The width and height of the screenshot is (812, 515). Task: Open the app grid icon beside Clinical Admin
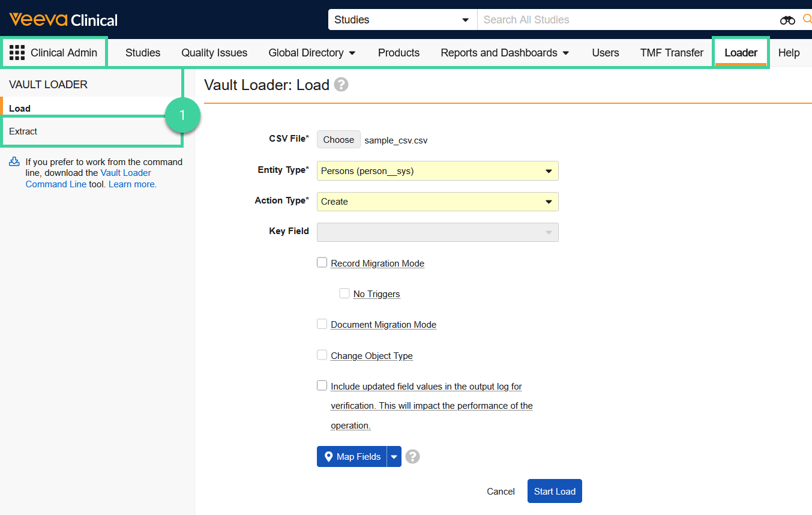coord(17,53)
